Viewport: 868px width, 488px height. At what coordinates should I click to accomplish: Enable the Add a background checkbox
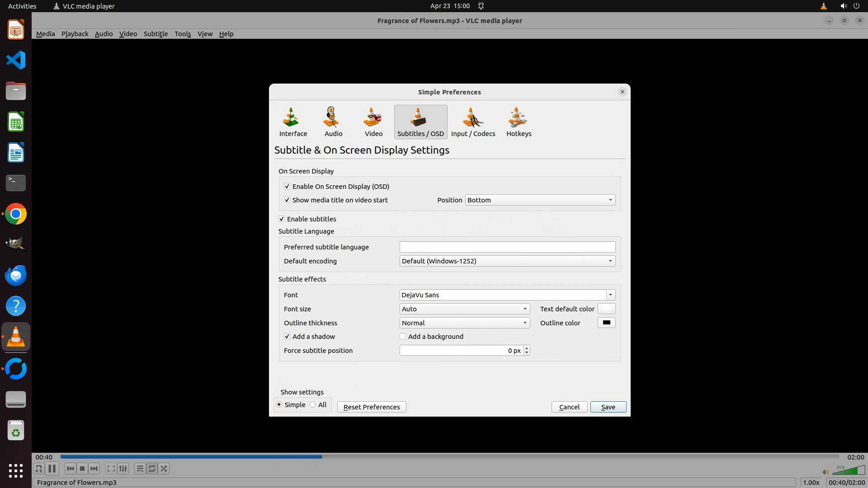pos(403,336)
